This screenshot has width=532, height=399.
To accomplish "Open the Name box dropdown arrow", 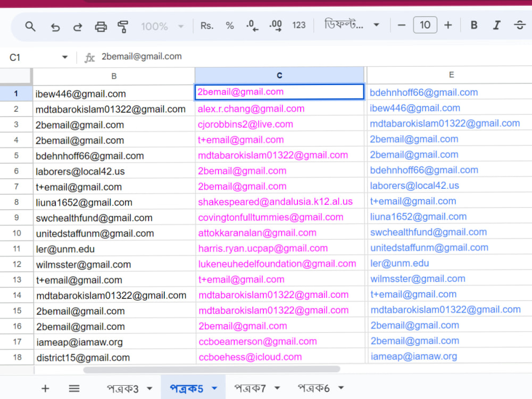I will [65, 57].
